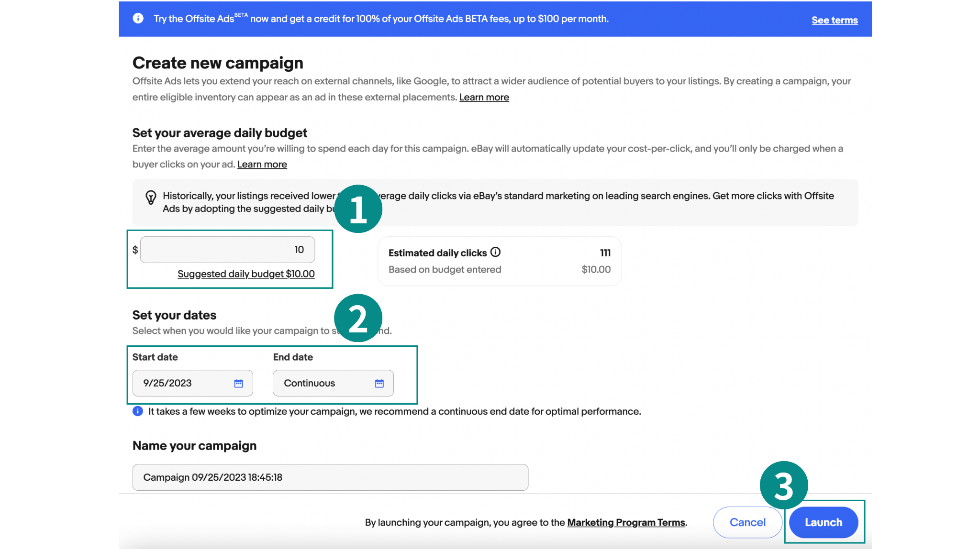Open the See terms link

pyautogui.click(x=835, y=20)
